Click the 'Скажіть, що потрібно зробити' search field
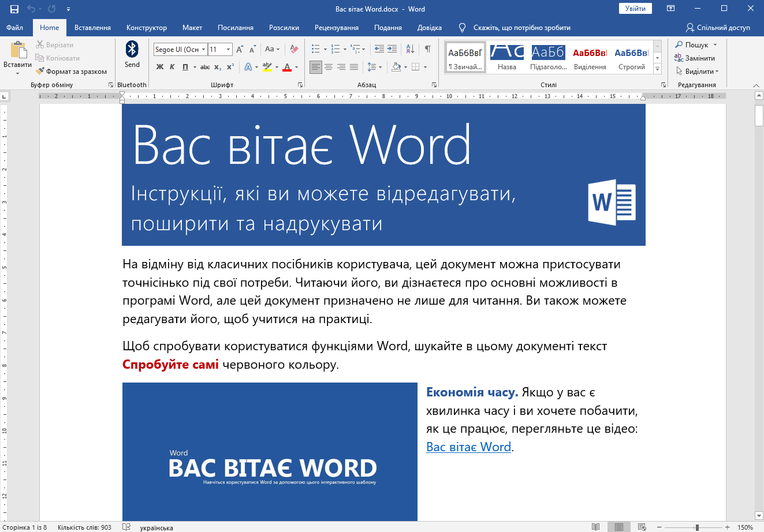 pos(521,28)
